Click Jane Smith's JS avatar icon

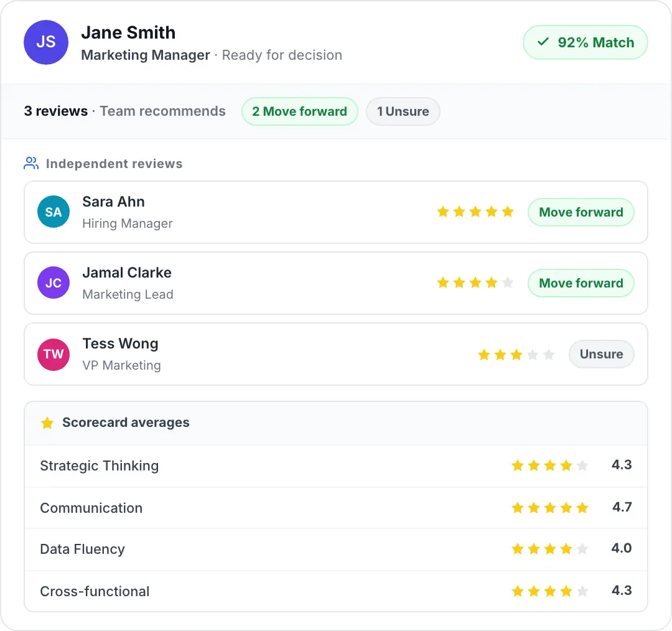(x=46, y=42)
